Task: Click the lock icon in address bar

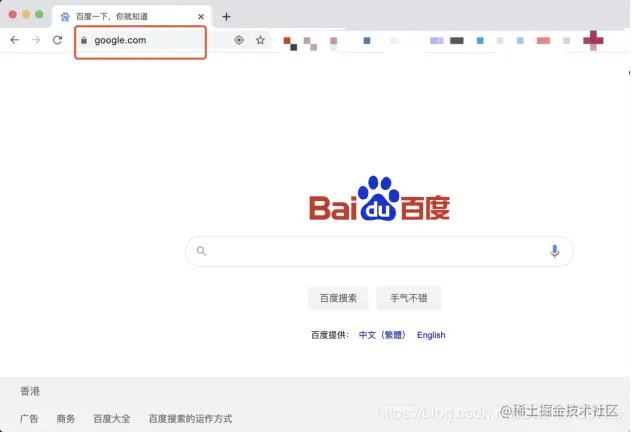Action: [x=84, y=40]
